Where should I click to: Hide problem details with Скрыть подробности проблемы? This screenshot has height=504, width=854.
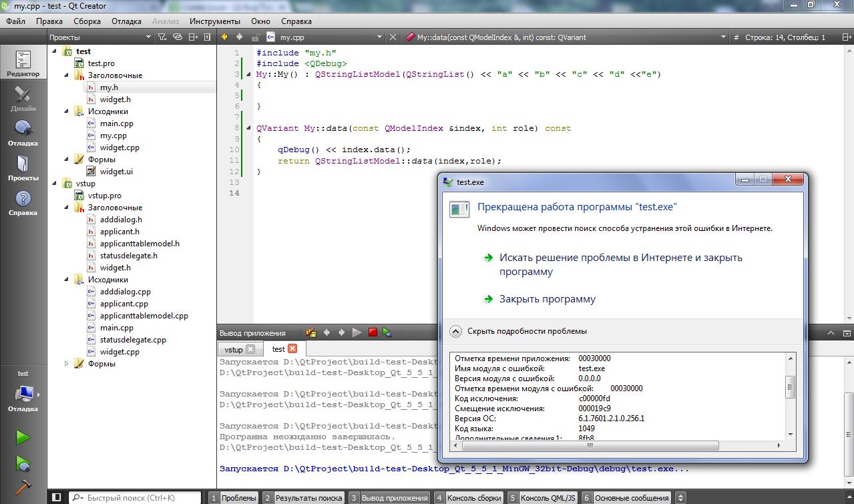point(519,331)
